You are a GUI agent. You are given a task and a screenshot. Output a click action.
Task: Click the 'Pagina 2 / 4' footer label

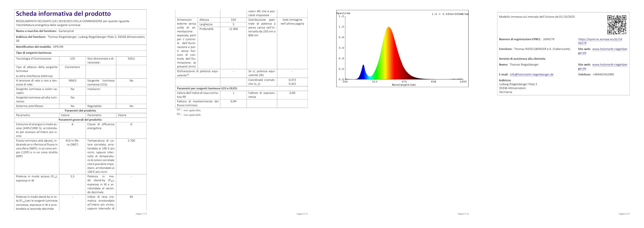pyautogui.click(x=302, y=214)
